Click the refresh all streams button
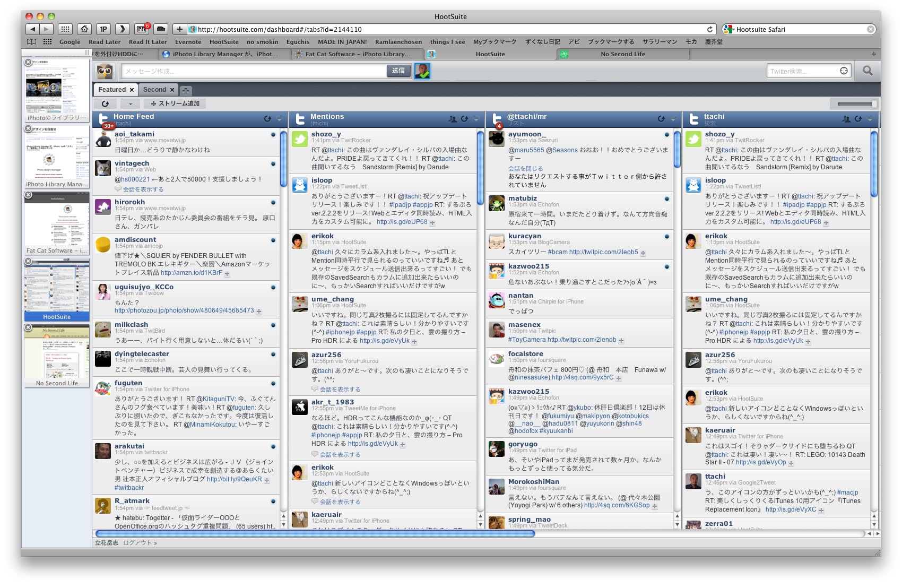Viewport: 902px width, 588px height. pos(105,103)
